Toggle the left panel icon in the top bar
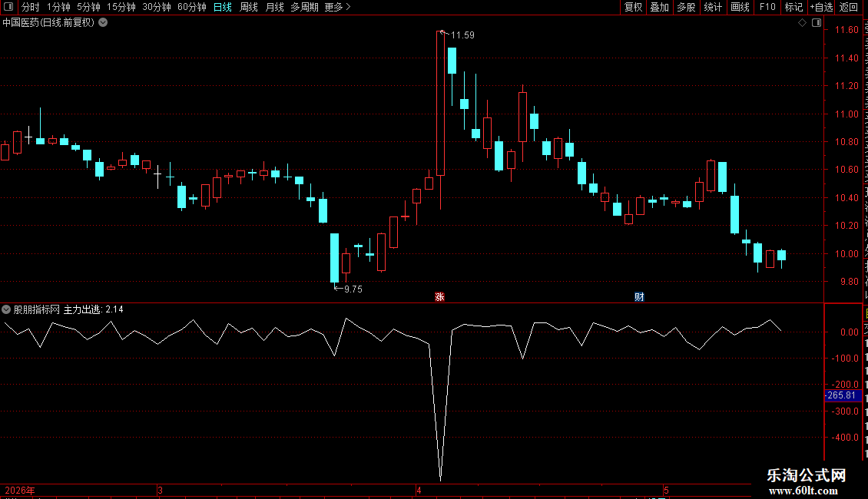The image size is (868, 499). 8,7
